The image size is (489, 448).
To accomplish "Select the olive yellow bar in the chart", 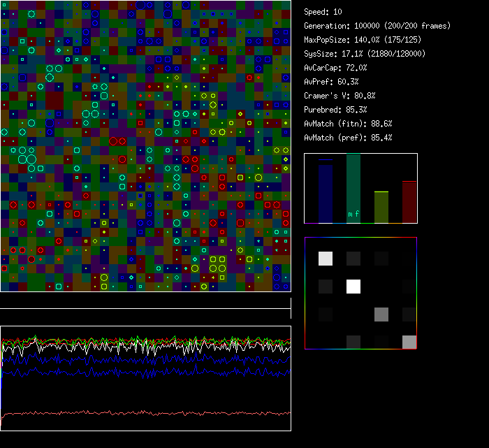I will pyautogui.click(x=381, y=207).
